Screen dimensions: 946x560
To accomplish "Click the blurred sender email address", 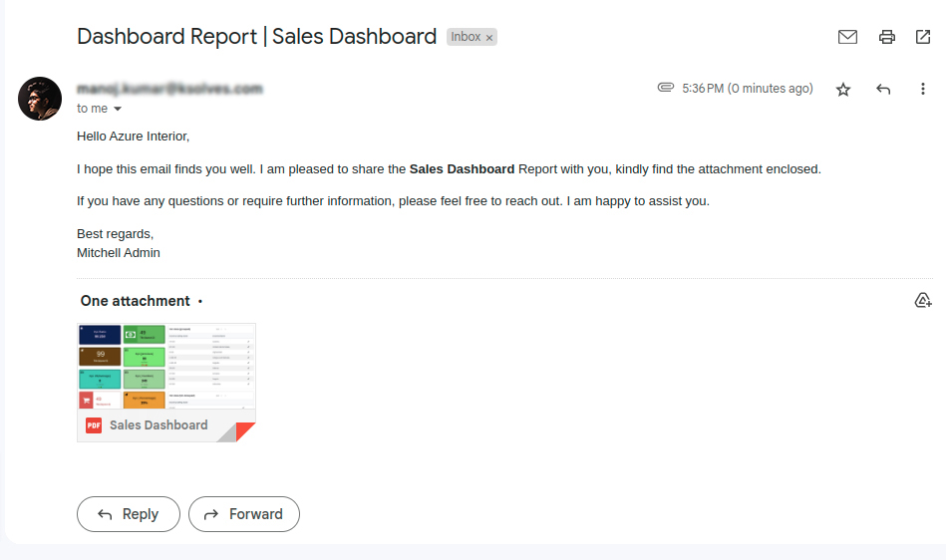I will click(x=169, y=89).
